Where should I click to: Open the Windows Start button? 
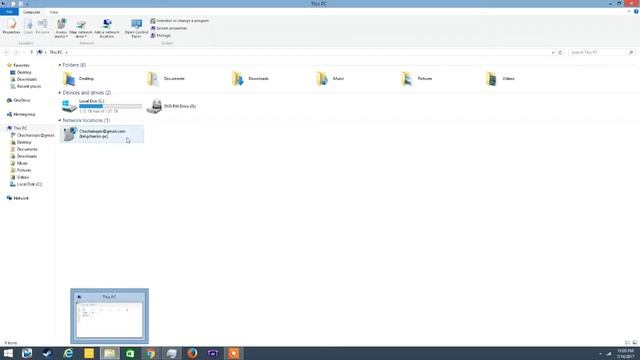click(8, 353)
